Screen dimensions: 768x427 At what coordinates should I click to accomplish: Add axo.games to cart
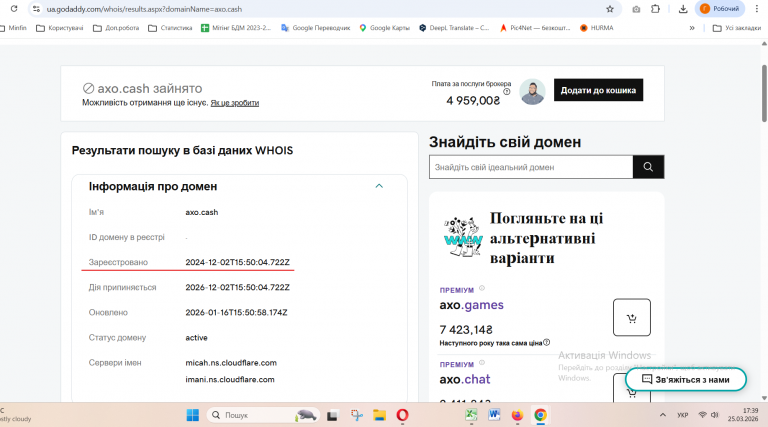pyautogui.click(x=632, y=317)
